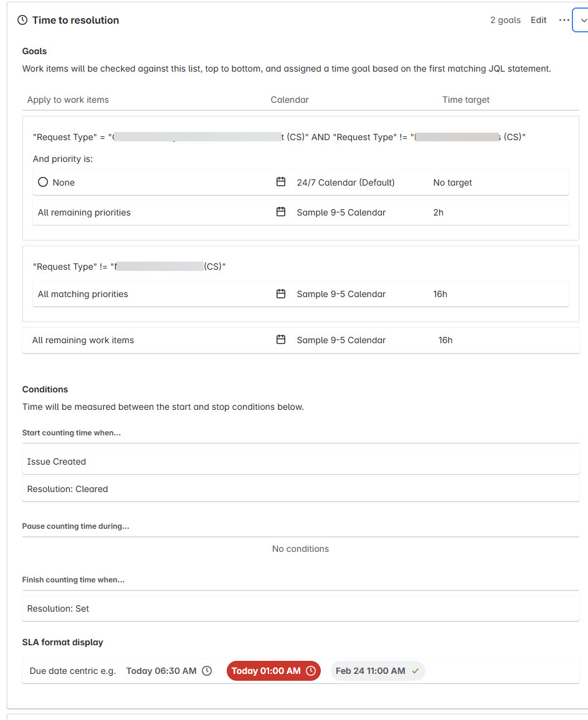This screenshot has height=720, width=588.
Task: Click the green checkmark in Feb 24 badge
Action: tap(415, 671)
